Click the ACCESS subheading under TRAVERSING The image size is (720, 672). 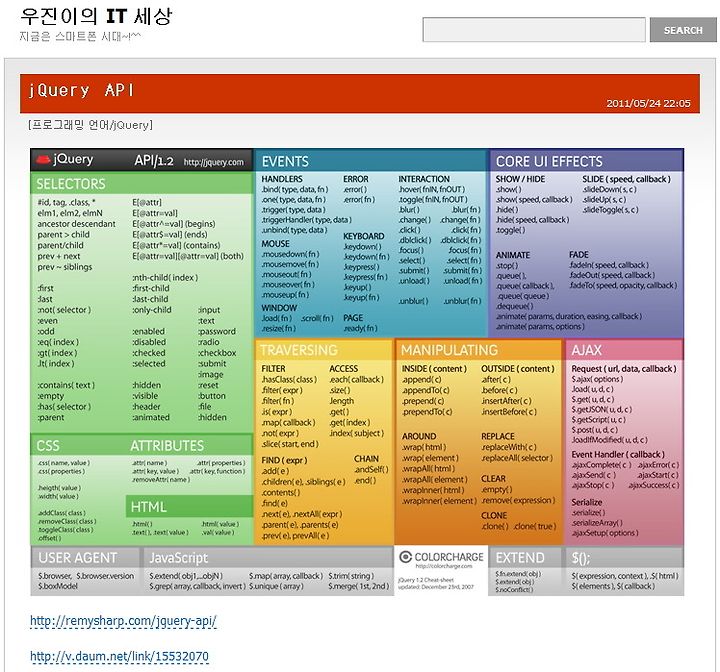point(343,369)
